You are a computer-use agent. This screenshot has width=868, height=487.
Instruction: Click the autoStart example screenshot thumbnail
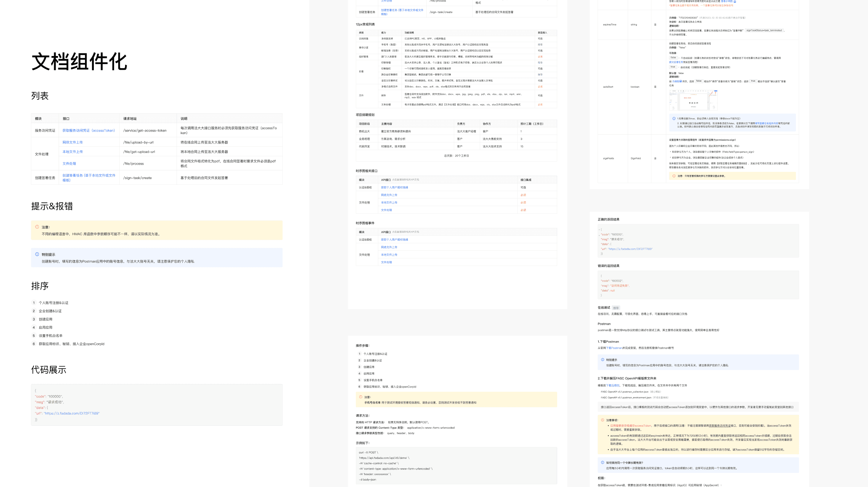[693, 101]
